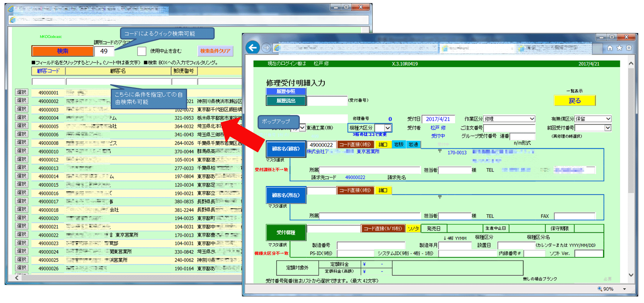Screen dimensions: 644x303
Task: Click the 製造番号 input field
Action: coord(371,245)
